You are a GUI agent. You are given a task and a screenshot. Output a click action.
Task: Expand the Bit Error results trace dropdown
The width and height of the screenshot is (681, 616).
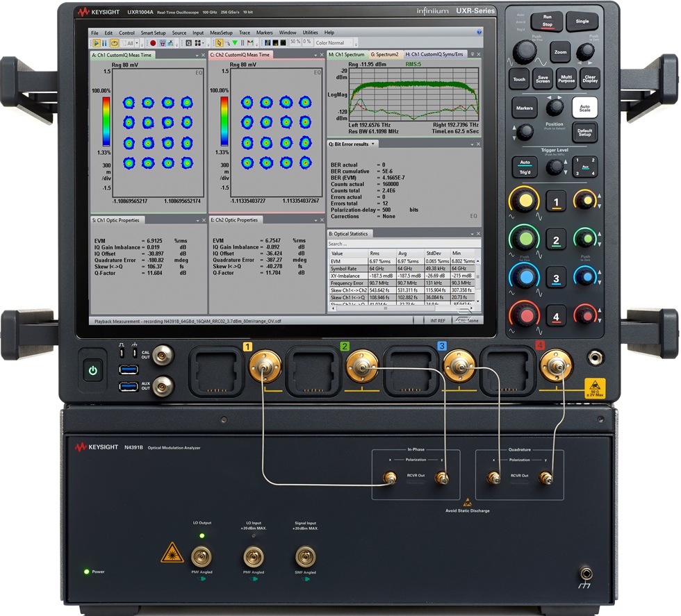click(374, 144)
